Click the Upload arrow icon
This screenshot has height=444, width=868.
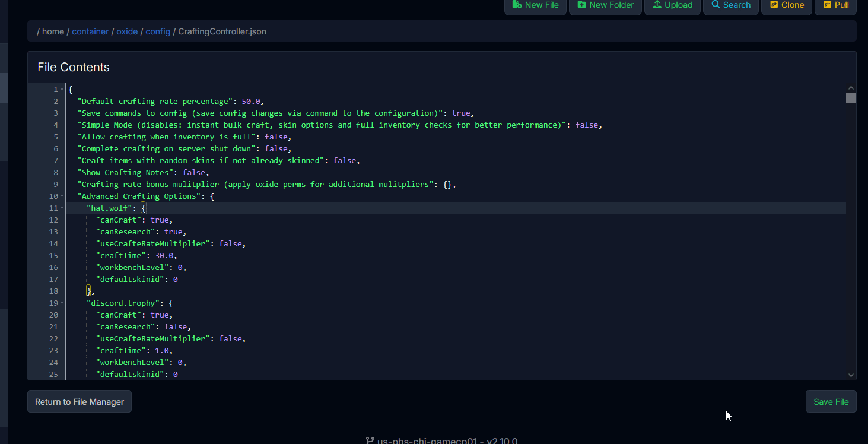tap(657, 5)
